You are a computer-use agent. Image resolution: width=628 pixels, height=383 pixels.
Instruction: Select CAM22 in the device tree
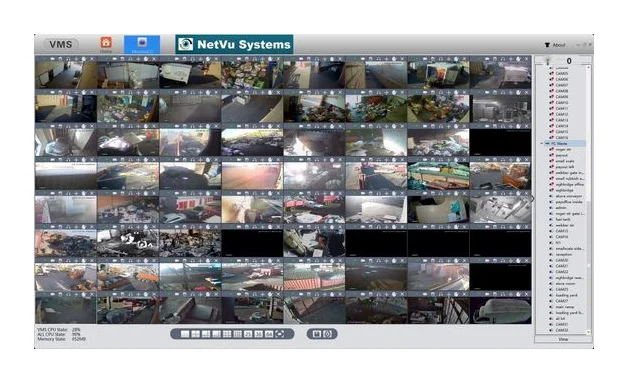[562, 272]
